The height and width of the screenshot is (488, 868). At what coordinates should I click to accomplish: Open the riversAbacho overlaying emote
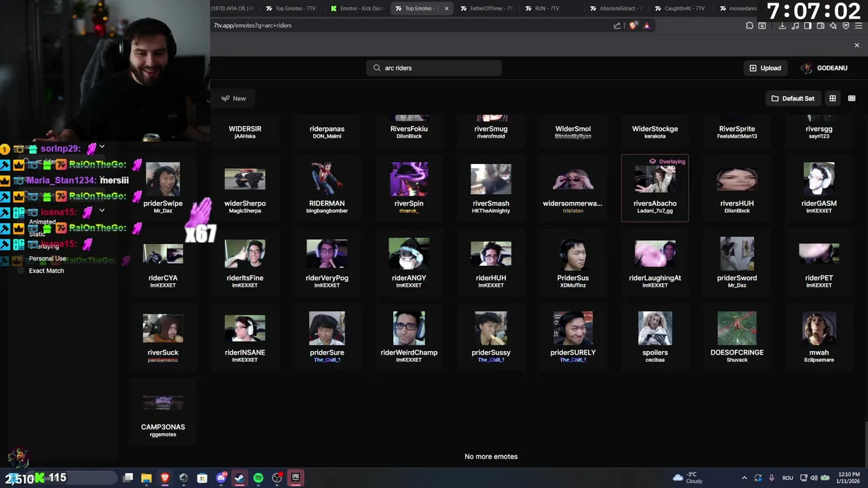655,188
